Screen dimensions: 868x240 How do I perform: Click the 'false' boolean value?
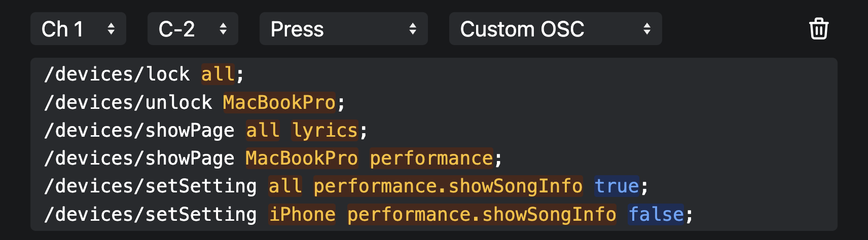point(656,215)
